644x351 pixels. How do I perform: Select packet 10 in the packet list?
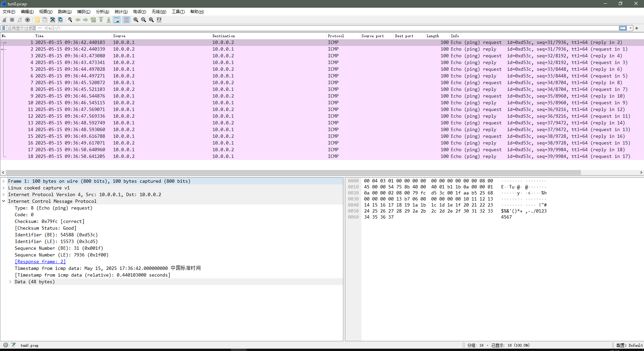click(322, 103)
